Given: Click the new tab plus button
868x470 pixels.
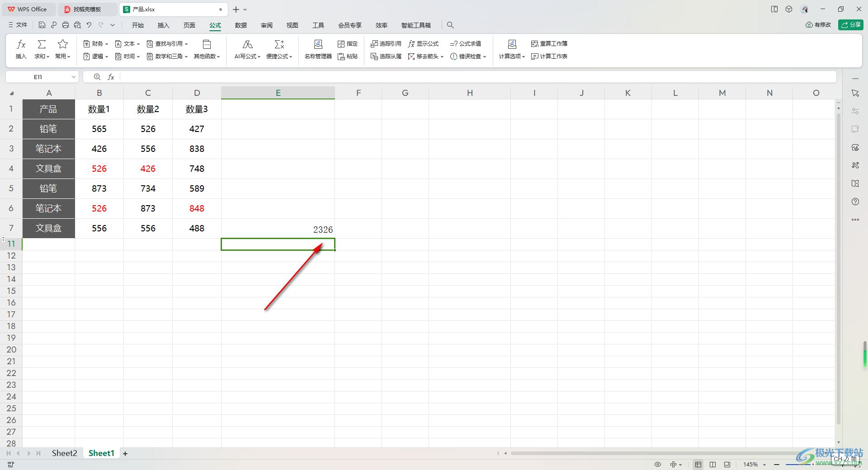Looking at the screenshot, I should (x=236, y=9).
